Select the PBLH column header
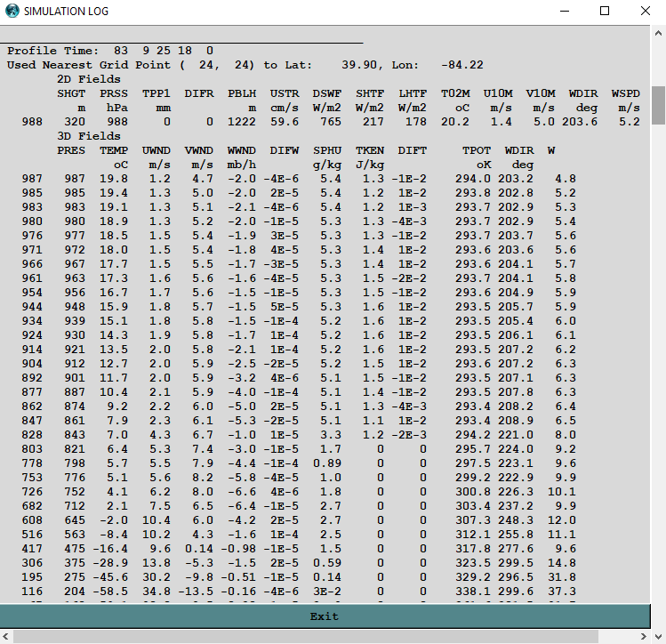666x644 pixels. click(242, 93)
